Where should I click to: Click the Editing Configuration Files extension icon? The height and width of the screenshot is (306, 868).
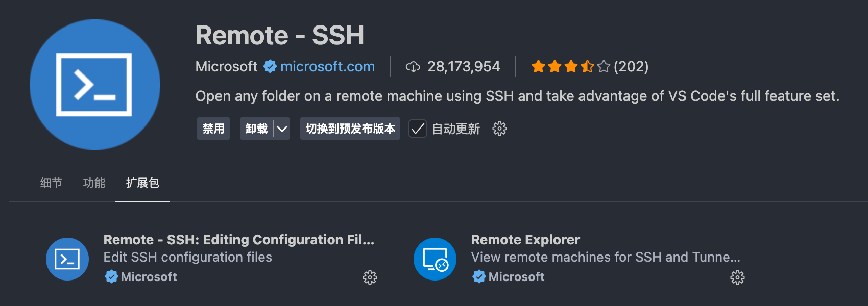click(67, 259)
